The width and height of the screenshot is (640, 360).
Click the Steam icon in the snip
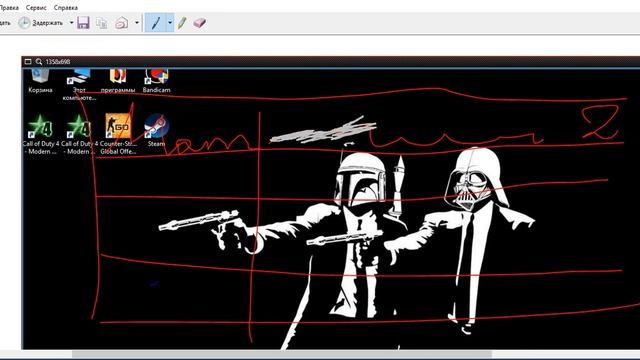click(156, 131)
